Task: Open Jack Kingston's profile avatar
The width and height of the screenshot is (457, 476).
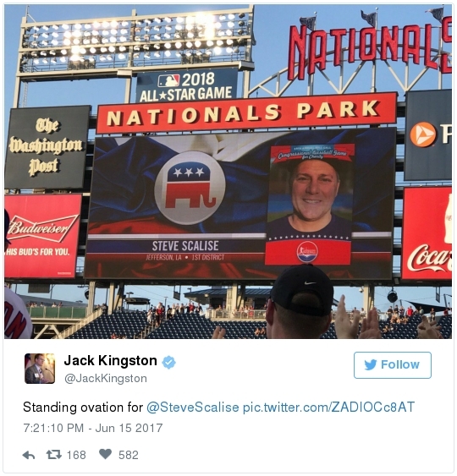Action: [x=40, y=369]
